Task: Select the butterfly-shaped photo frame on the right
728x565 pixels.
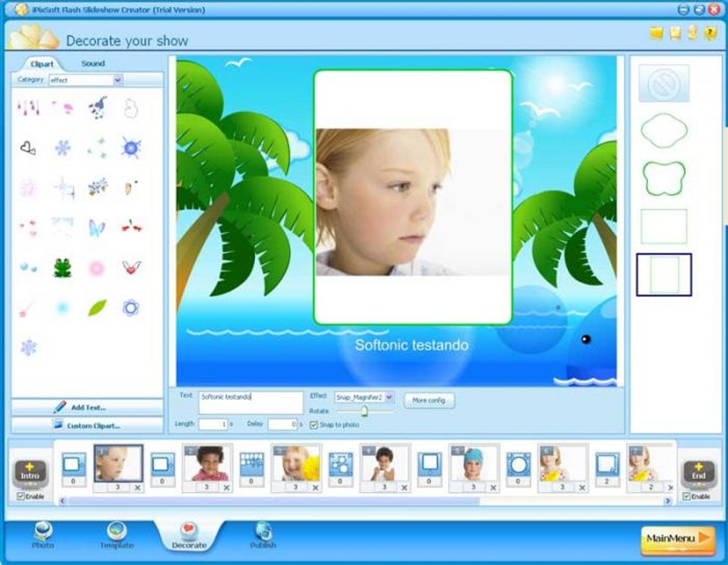Action: point(663,179)
